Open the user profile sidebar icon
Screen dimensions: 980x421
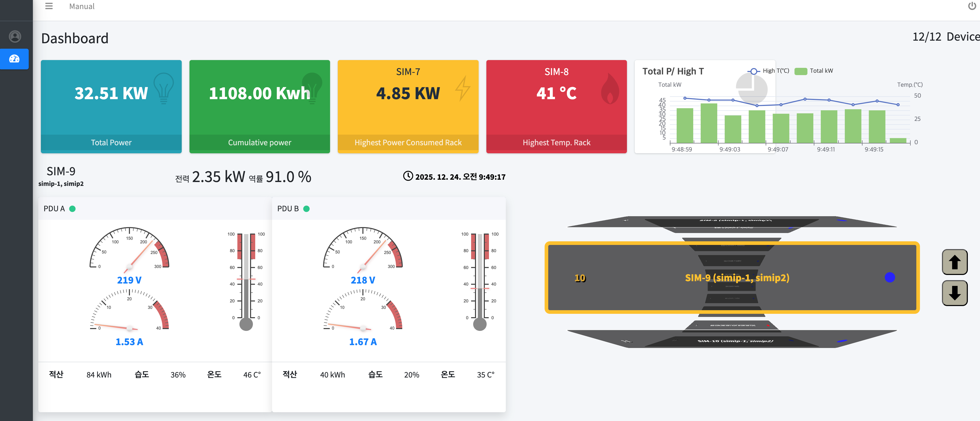15,37
